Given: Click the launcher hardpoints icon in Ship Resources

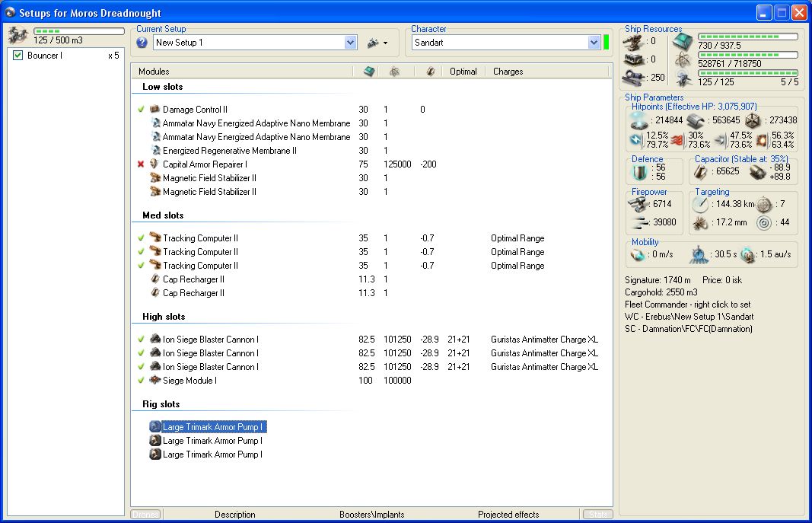Looking at the screenshot, I should pyautogui.click(x=634, y=59).
